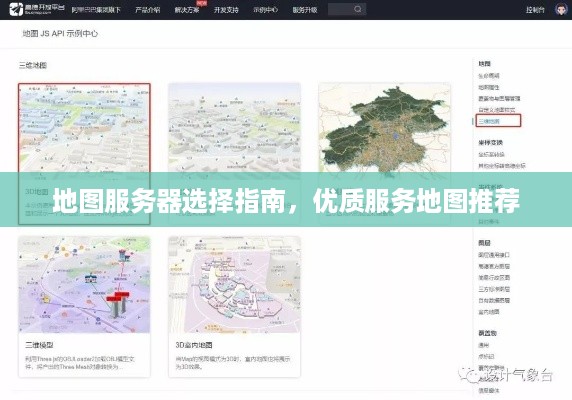Click the 高德开放平台 logo icon
Screen dimensions: 572x400
coord(16,9)
